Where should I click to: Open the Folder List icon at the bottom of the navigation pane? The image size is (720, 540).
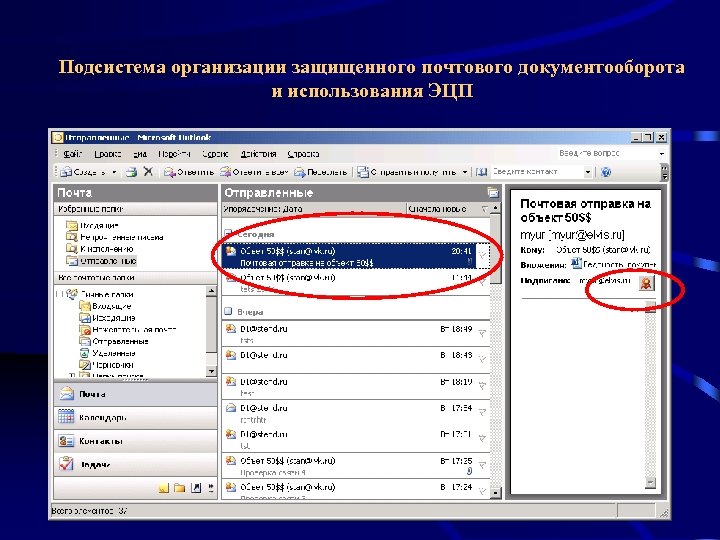click(x=180, y=488)
